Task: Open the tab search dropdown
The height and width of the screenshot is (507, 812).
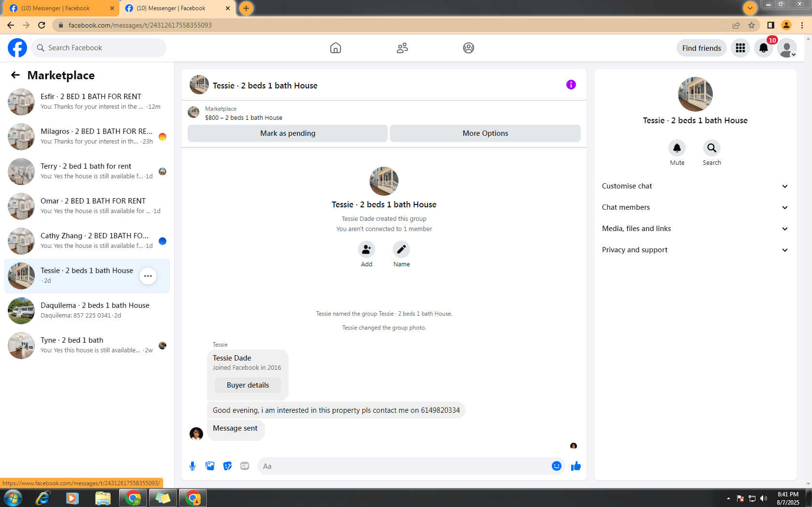Action: 750,8
